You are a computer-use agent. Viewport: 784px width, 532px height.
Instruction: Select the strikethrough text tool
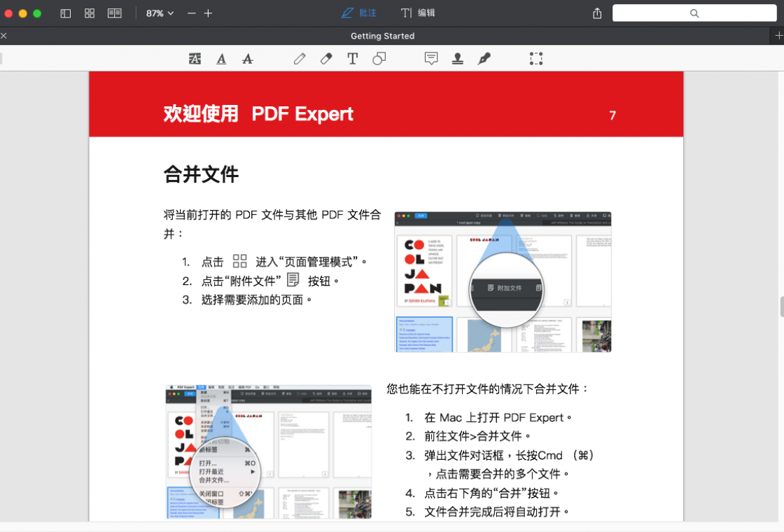248,59
